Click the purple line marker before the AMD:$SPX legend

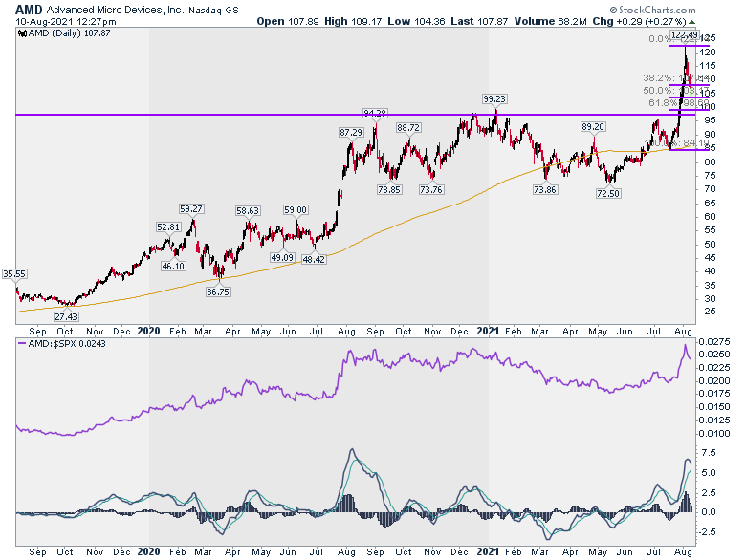pyautogui.click(x=22, y=344)
